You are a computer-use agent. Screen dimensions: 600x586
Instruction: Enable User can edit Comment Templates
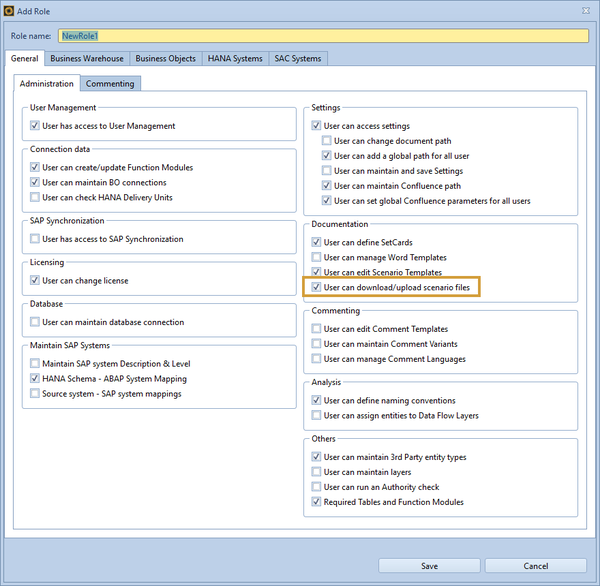[x=317, y=329]
